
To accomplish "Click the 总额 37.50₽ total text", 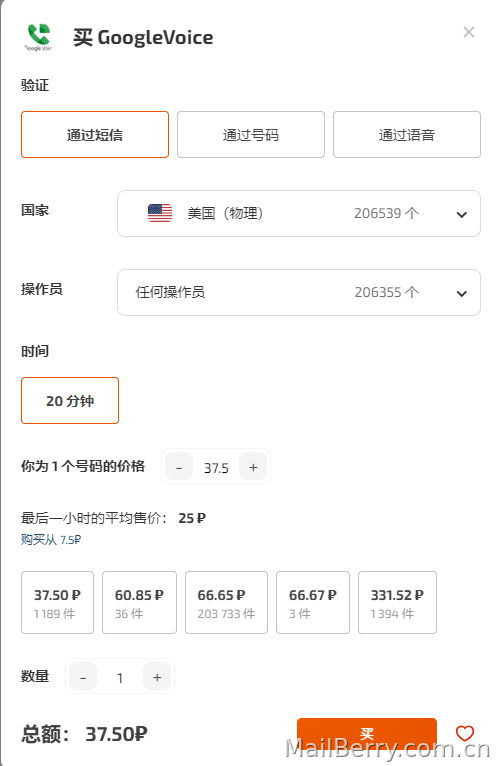I will (x=84, y=734).
